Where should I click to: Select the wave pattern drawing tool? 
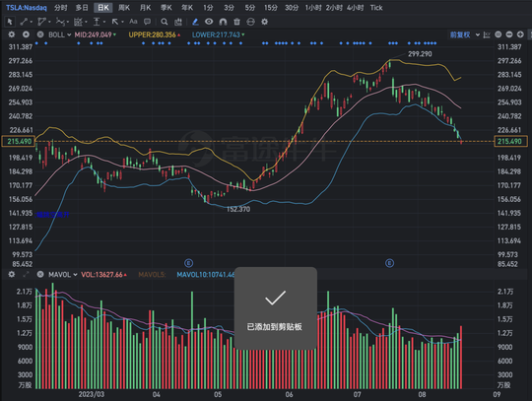(x=60, y=22)
